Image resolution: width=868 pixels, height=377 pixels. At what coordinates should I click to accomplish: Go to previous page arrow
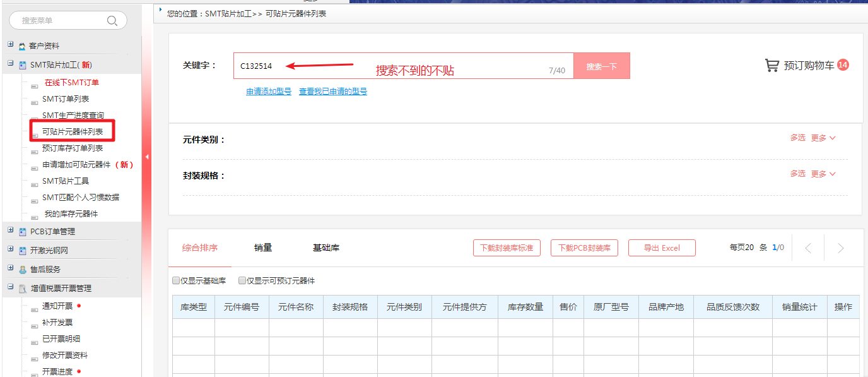(808, 248)
